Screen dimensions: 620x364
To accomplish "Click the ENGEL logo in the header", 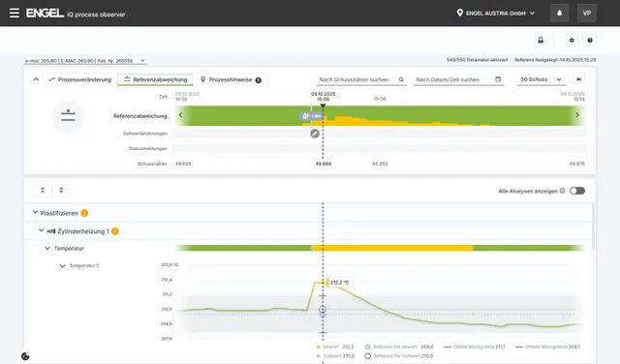I will click(x=45, y=13).
